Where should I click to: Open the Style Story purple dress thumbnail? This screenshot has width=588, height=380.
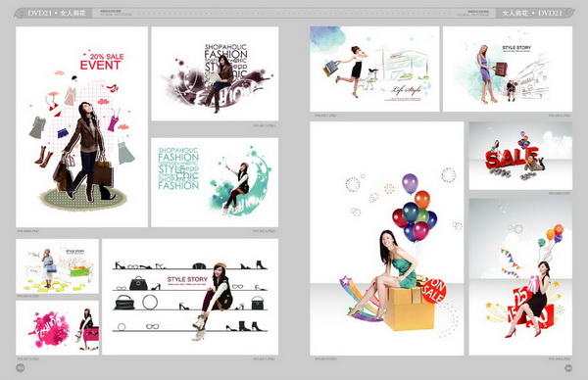pyautogui.click(x=508, y=69)
